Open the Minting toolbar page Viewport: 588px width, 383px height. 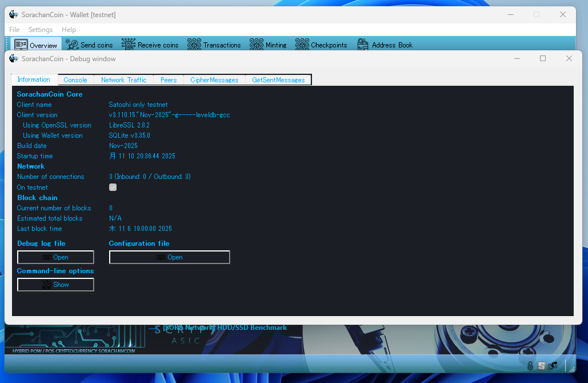pyautogui.click(x=268, y=45)
